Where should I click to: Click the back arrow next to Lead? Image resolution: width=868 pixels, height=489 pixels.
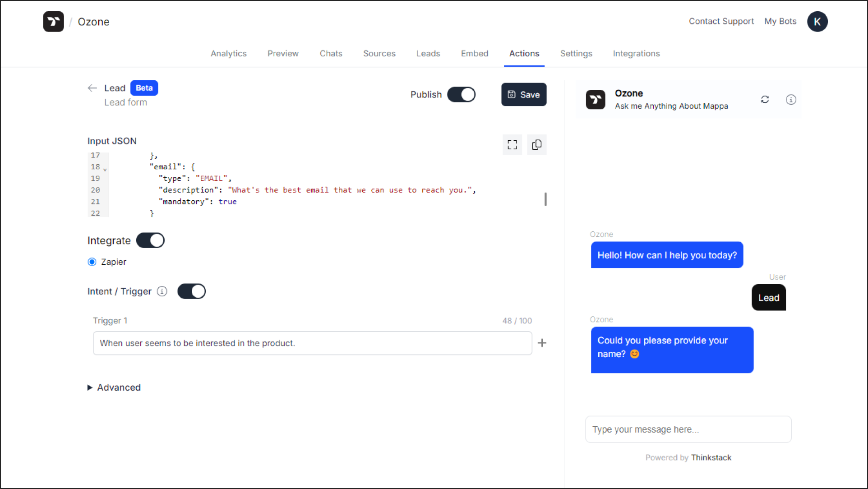tap(92, 88)
